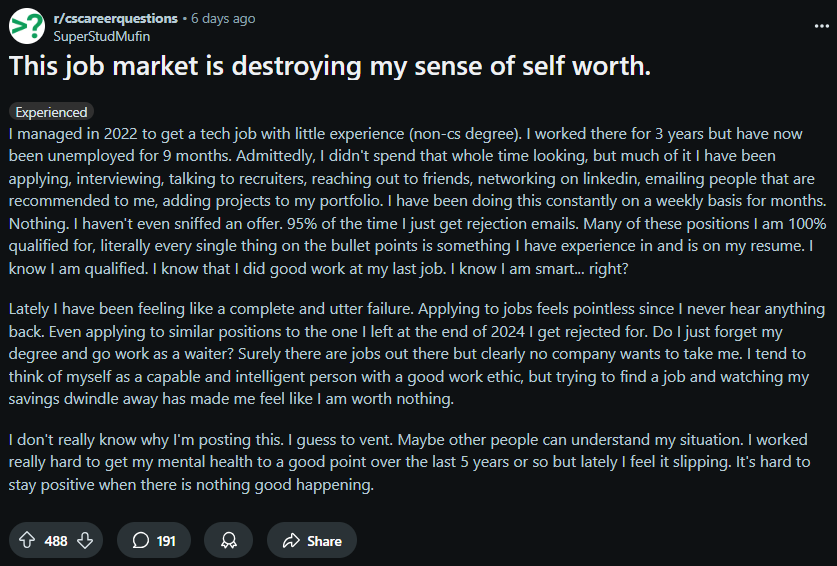Open the post title about job market

pyautogui.click(x=330, y=66)
